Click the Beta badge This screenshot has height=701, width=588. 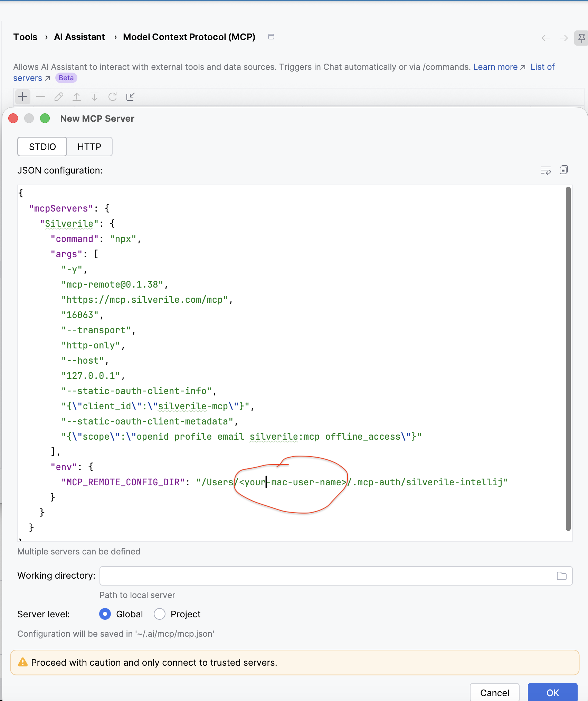66,78
